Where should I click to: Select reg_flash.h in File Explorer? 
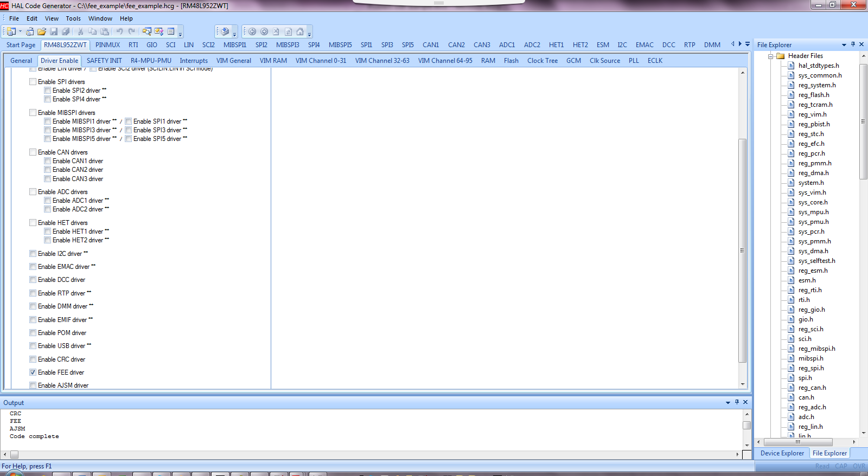(x=814, y=95)
